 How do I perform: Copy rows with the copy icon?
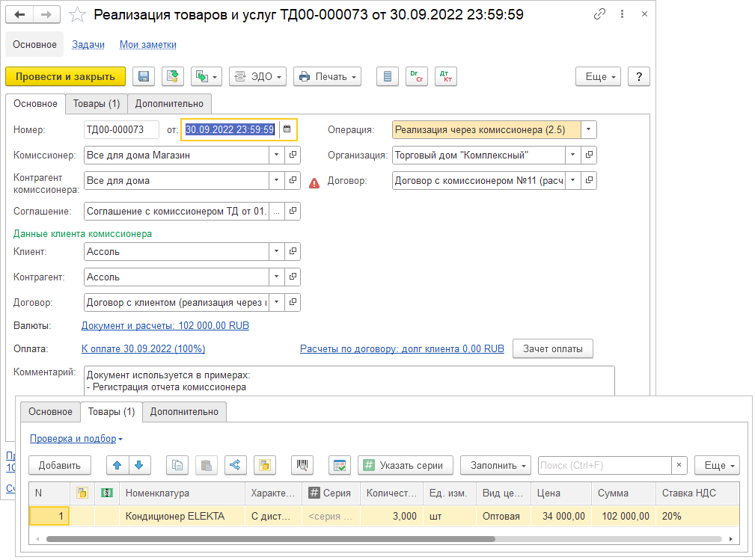[x=177, y=465]
